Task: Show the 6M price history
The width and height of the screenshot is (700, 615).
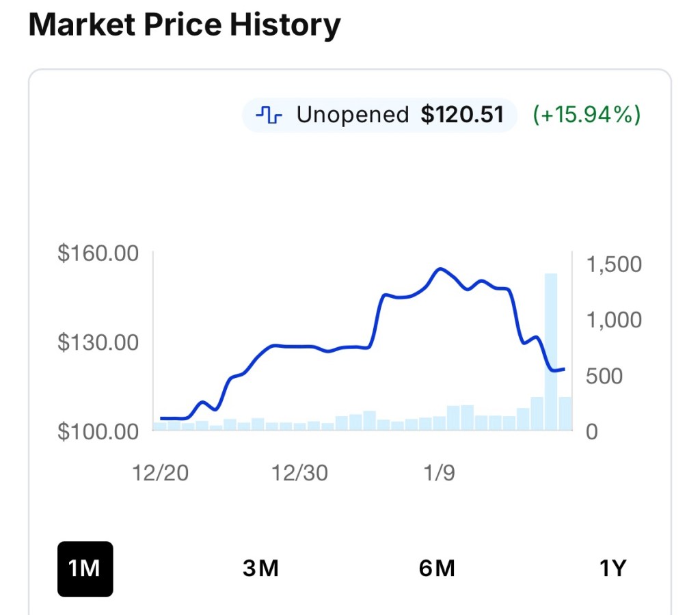Action: (437, 569)
